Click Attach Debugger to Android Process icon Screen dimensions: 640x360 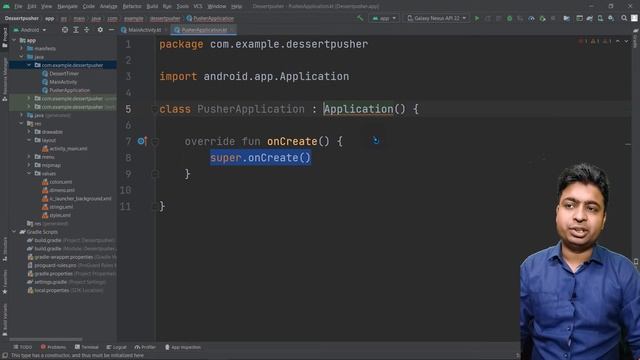tap(542, 18)
